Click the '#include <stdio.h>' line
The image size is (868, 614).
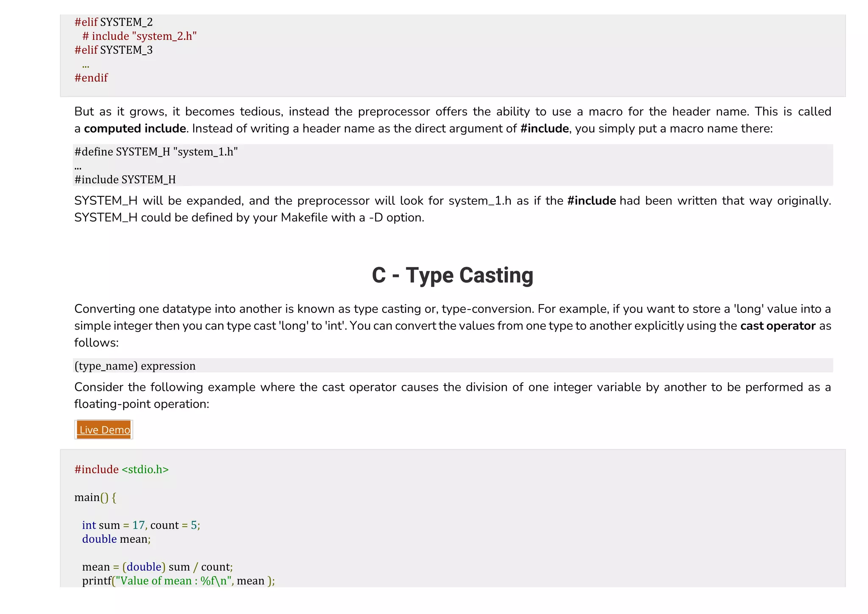pos(122,469)
